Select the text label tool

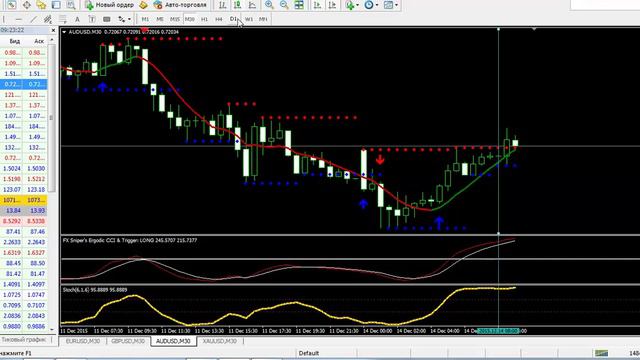click(92, 19)
